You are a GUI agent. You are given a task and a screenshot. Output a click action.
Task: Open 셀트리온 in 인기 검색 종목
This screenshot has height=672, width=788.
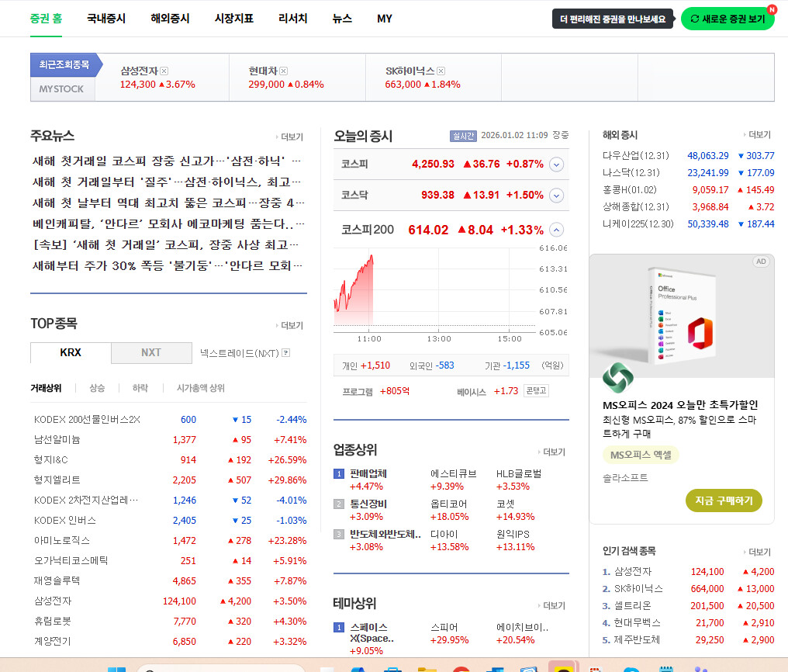point(632,606)
